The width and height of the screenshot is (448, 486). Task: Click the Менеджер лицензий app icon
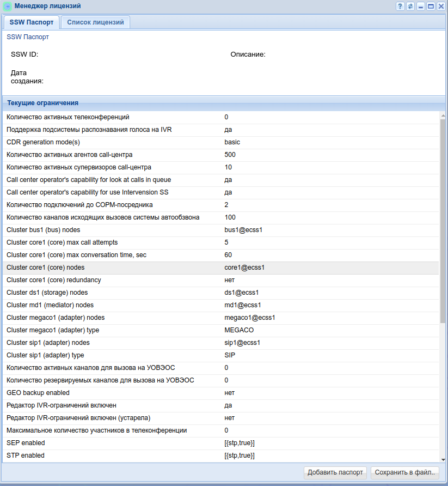click(8, 7)
